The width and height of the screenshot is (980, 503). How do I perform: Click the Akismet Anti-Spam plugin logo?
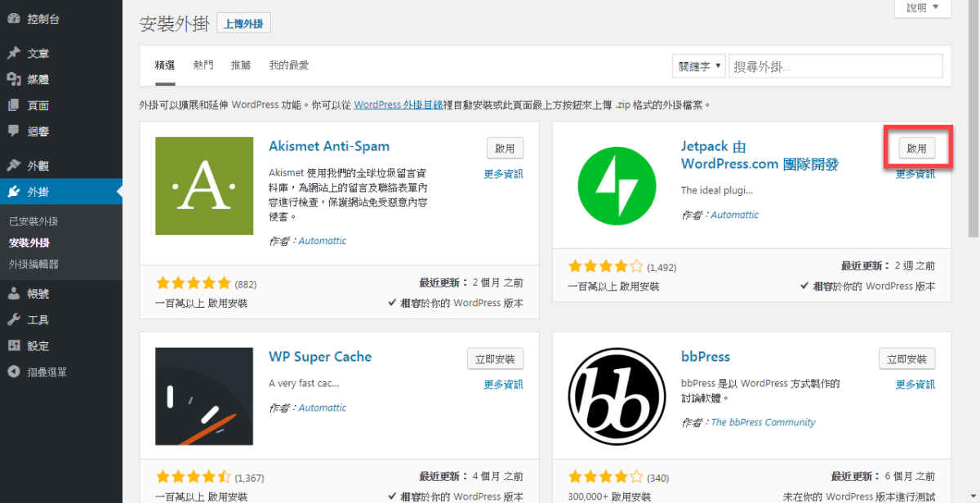pyautogui.click(x=204, y=186)
